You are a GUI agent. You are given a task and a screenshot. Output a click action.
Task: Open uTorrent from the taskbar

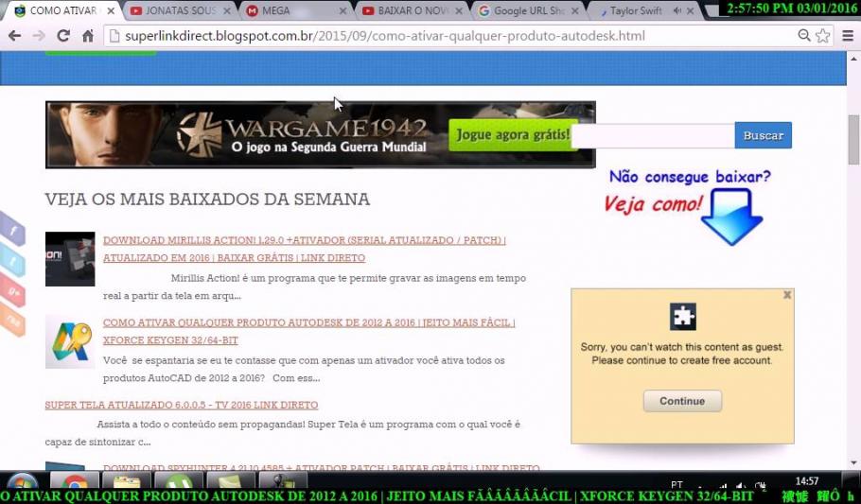179,480
